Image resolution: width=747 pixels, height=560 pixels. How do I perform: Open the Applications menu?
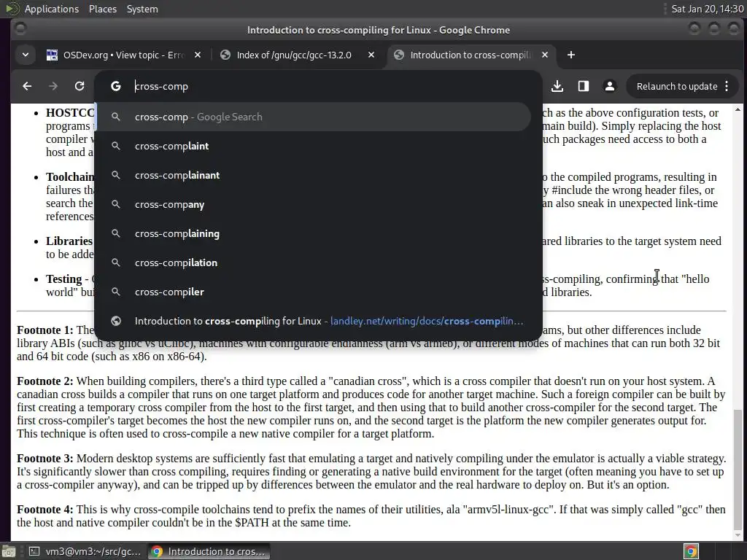click(x=52, y=9)
